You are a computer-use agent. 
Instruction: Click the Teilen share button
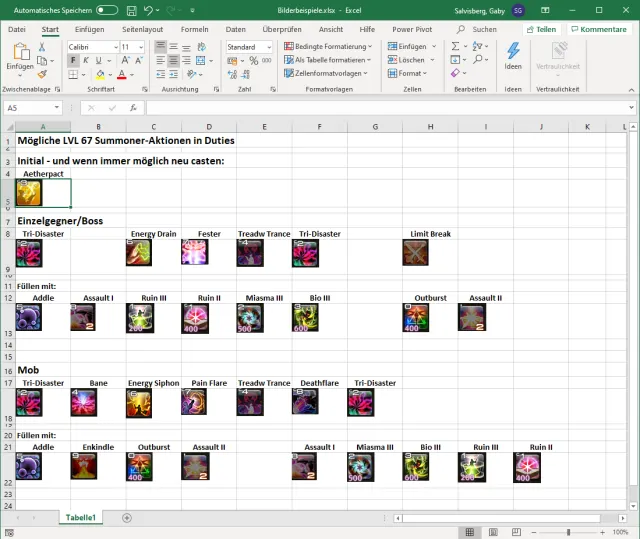point(541,29)
